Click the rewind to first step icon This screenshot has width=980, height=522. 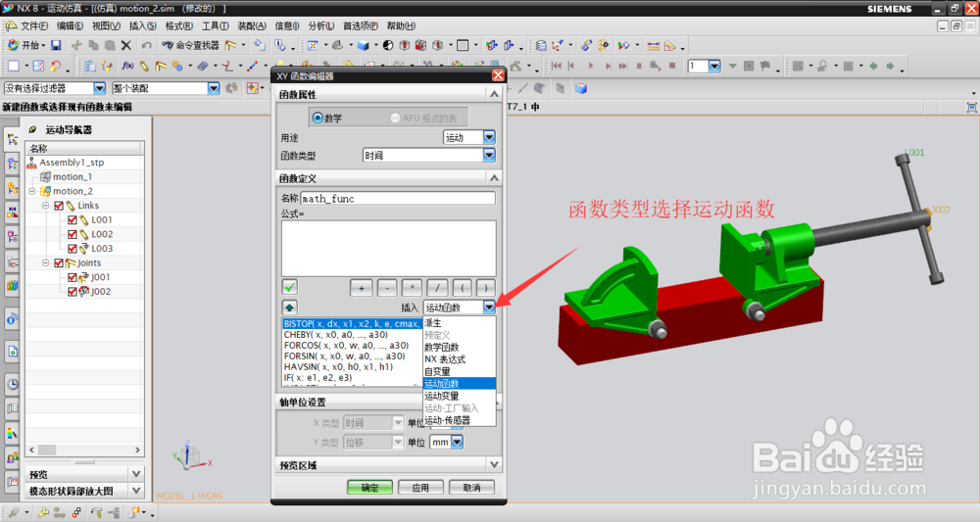point(556,66)
